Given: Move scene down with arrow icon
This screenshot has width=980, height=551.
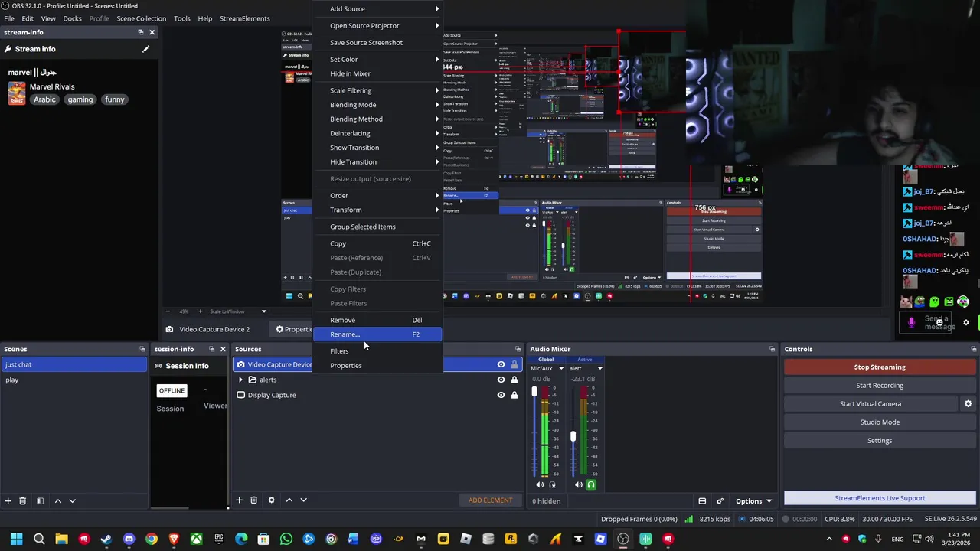Looking at the screenshot, I should [x=72, y=500].
